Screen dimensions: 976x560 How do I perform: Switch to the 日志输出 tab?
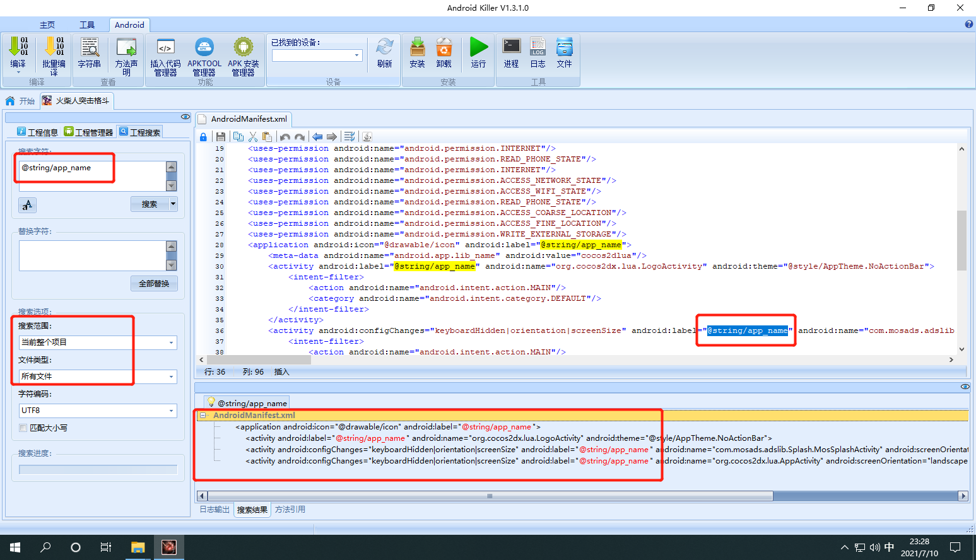coord(215,510)
